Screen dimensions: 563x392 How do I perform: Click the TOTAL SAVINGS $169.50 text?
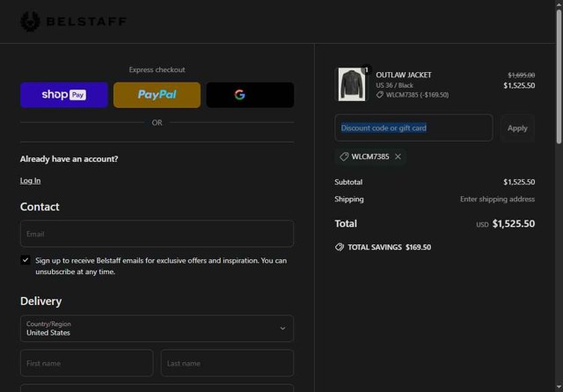tap(389, 247)
